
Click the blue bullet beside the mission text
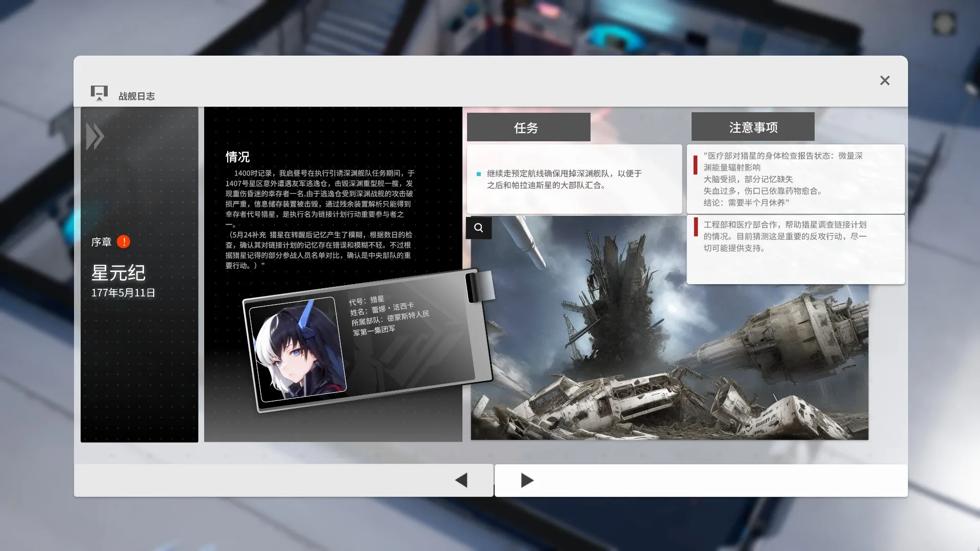(478, 173)
